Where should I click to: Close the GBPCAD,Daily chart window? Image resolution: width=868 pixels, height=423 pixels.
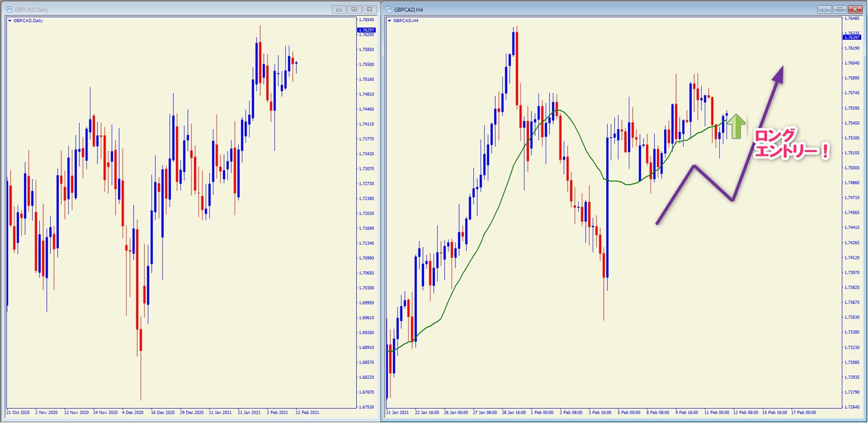point(370,10)
